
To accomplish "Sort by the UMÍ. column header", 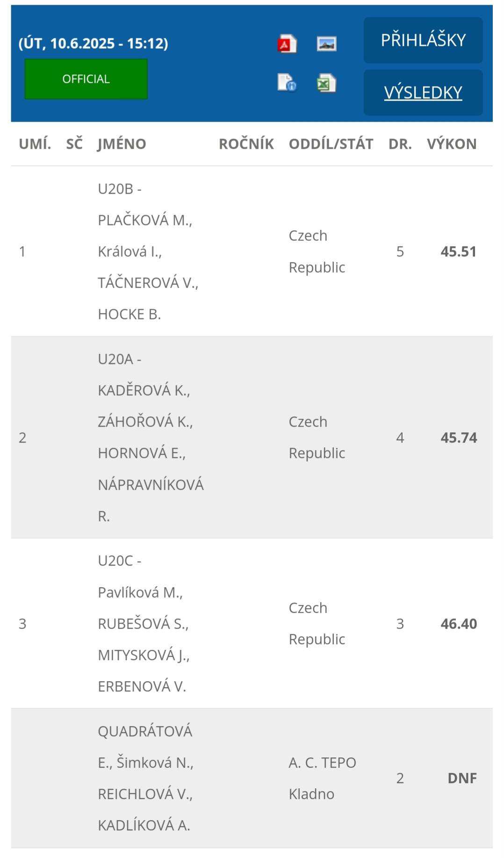I will [x=35, y=144].
